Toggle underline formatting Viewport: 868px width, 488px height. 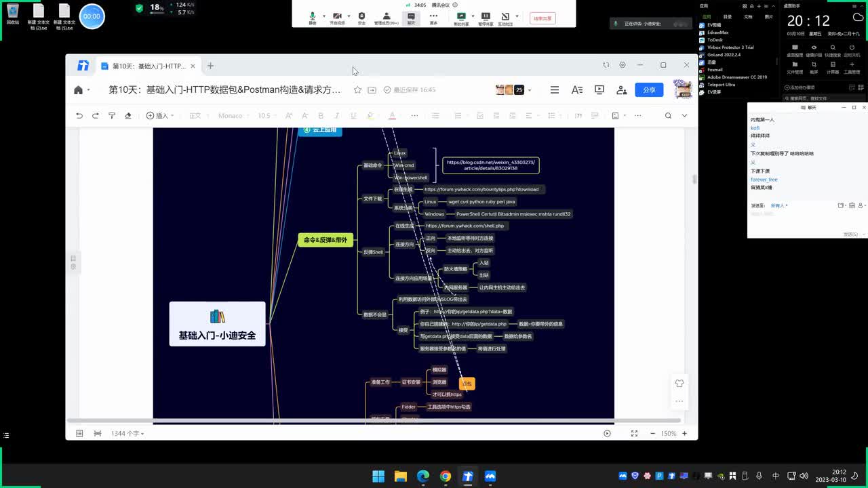tap(353, 116)
